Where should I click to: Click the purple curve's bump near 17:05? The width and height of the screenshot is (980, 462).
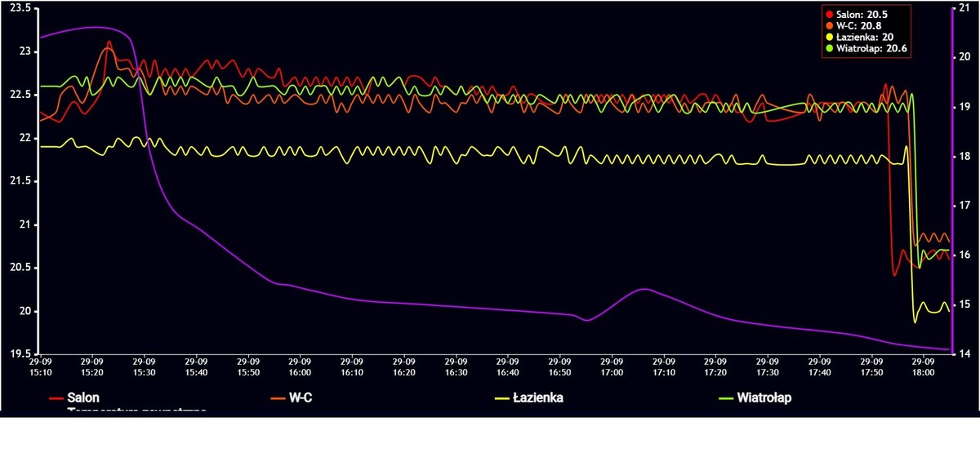point(644,289)
